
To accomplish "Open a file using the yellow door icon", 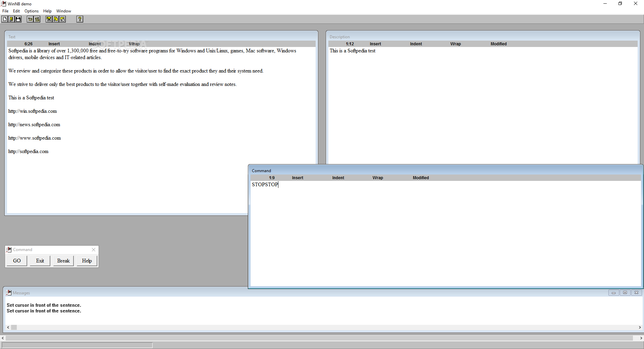I will [x=11, y=19].
